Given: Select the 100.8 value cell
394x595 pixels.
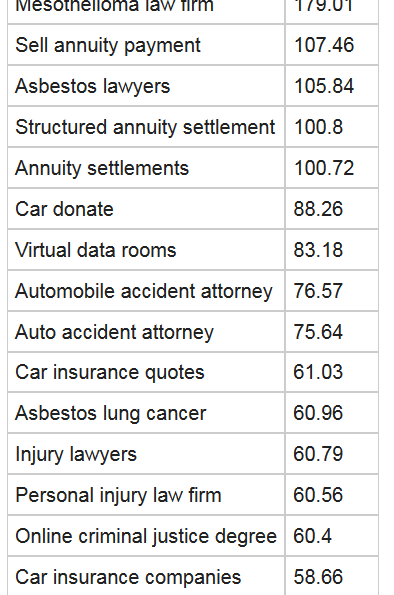Looking at the screenshot, I should coord(332,127).
